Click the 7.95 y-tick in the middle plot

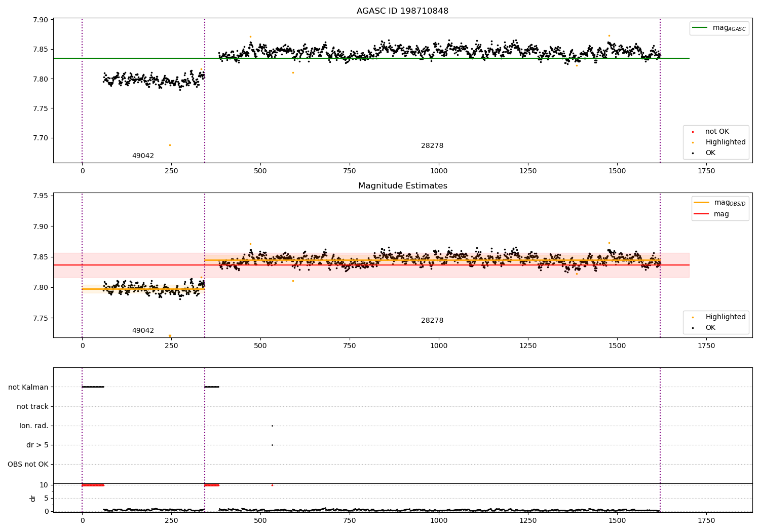(41, 196)
